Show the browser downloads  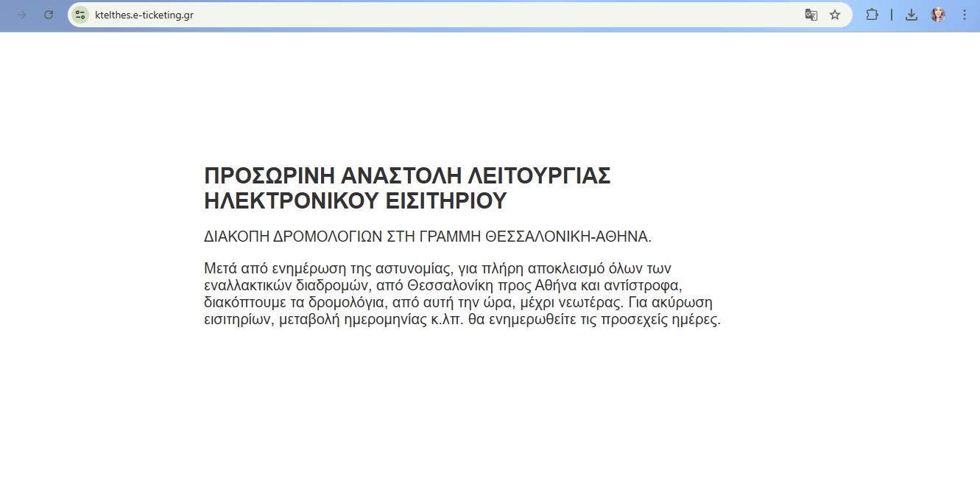(x=912, y=15)
